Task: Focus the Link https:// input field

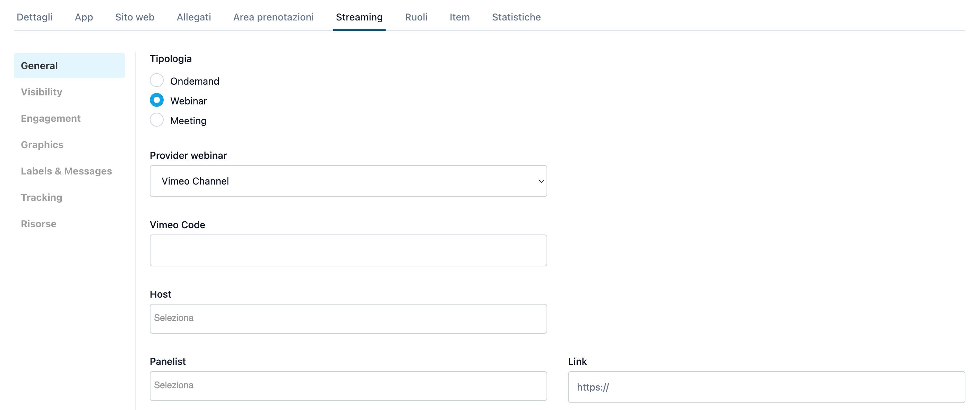Action: pyautogui.click(x=766, y=387)
